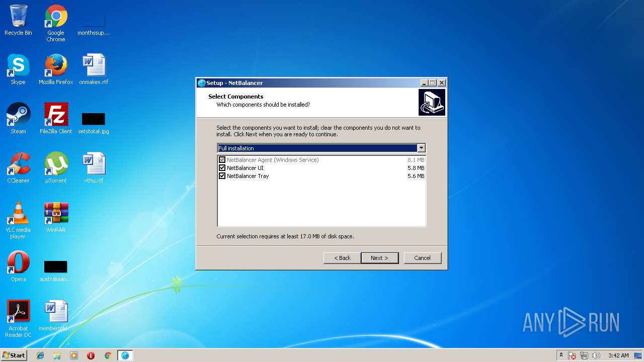Open the CCleaner desktop shortcut

(x=18, y=168)
